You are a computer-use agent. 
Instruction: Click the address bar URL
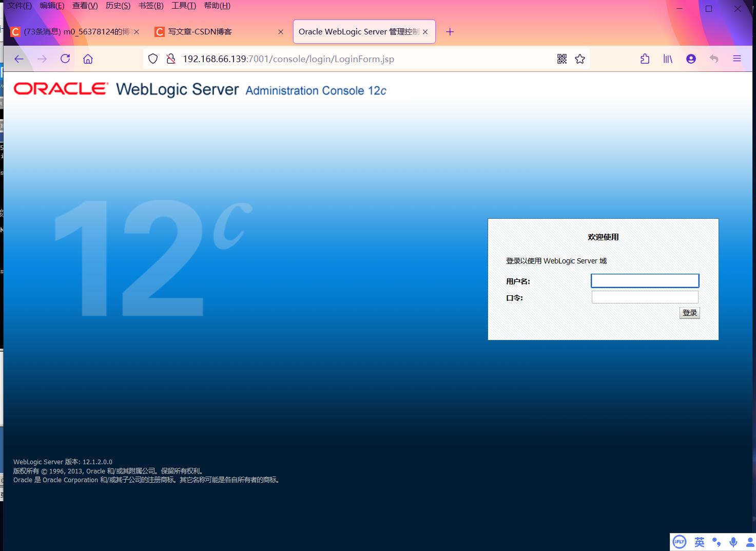click(x=288, y=59)
